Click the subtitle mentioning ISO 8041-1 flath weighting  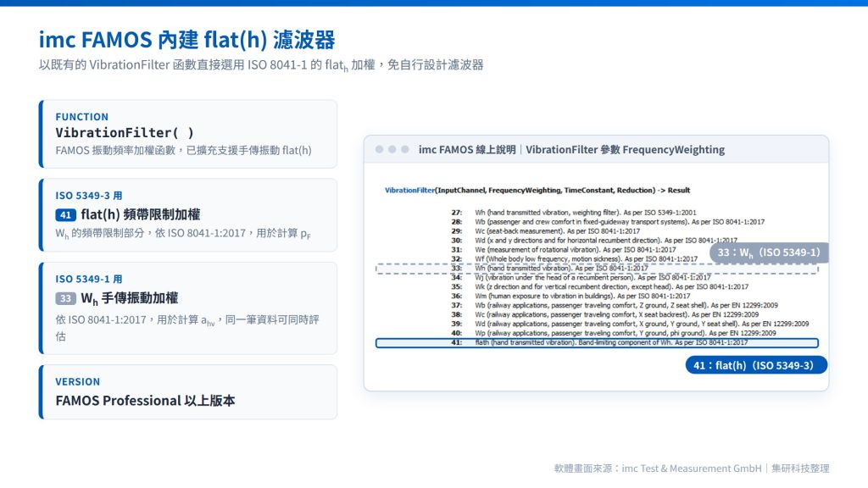(x=261, y=65)
